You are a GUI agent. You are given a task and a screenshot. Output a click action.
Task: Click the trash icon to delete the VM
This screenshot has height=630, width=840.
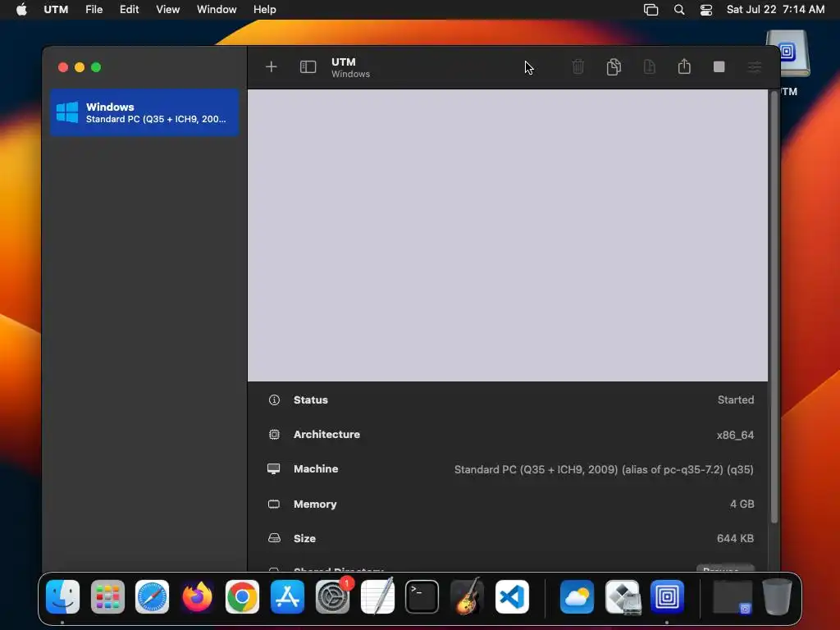577,67
